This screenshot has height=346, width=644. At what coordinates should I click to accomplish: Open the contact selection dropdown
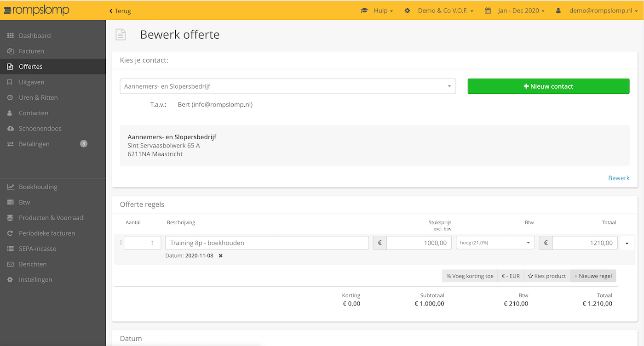coord(287,86)
